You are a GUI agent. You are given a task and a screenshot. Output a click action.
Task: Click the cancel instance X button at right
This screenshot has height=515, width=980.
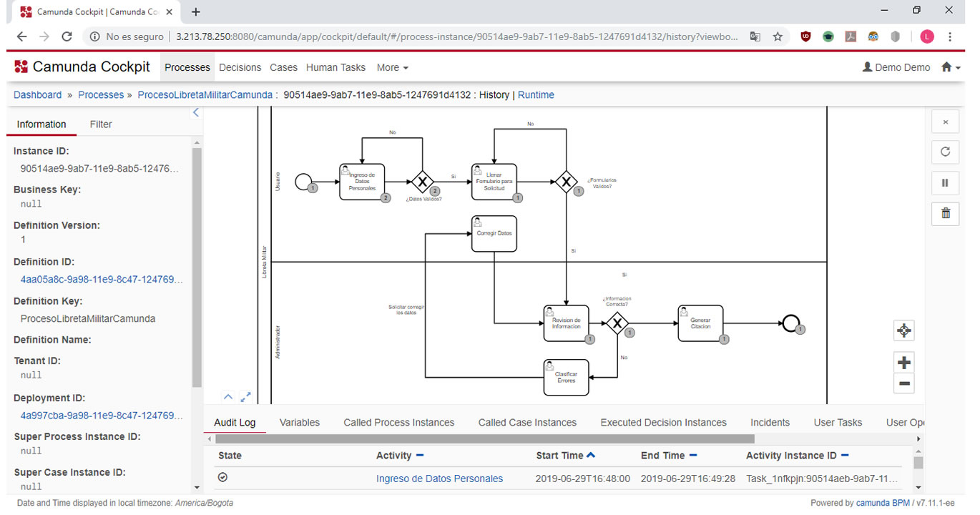(945, 122)
